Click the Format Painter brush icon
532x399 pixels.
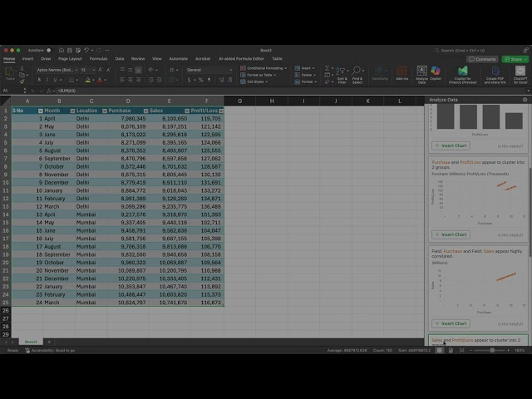[22, 81]
